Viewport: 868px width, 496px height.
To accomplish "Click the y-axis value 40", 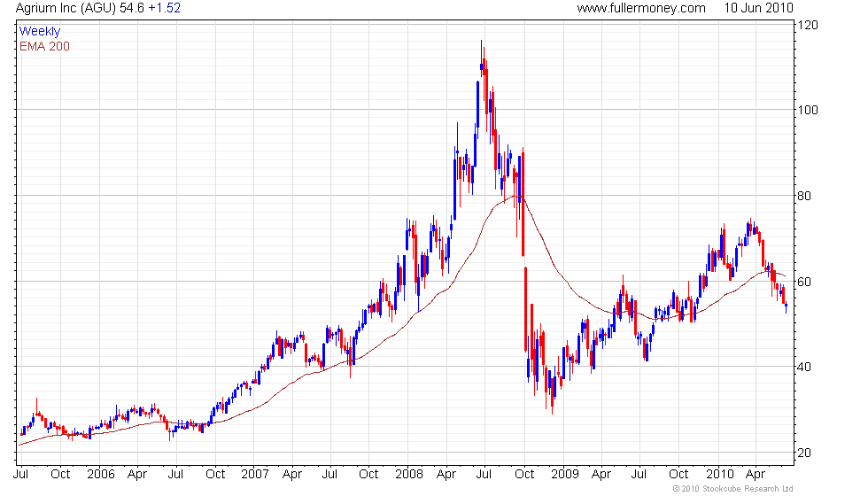I will [804, 367].
